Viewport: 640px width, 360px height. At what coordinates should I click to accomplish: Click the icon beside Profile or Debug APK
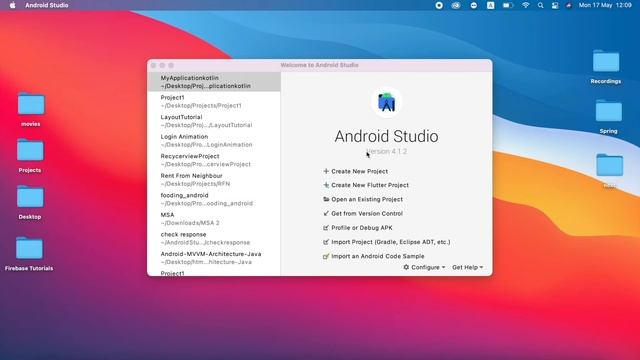326,228
